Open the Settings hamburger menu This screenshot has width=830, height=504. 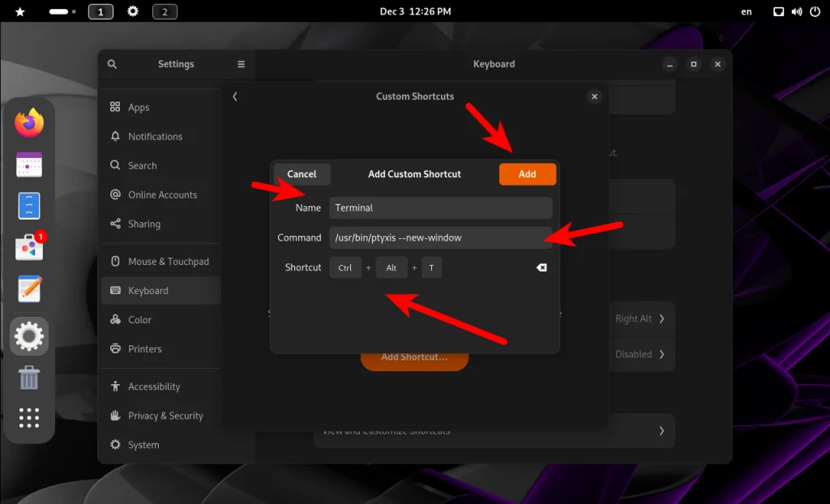point(241,64)
